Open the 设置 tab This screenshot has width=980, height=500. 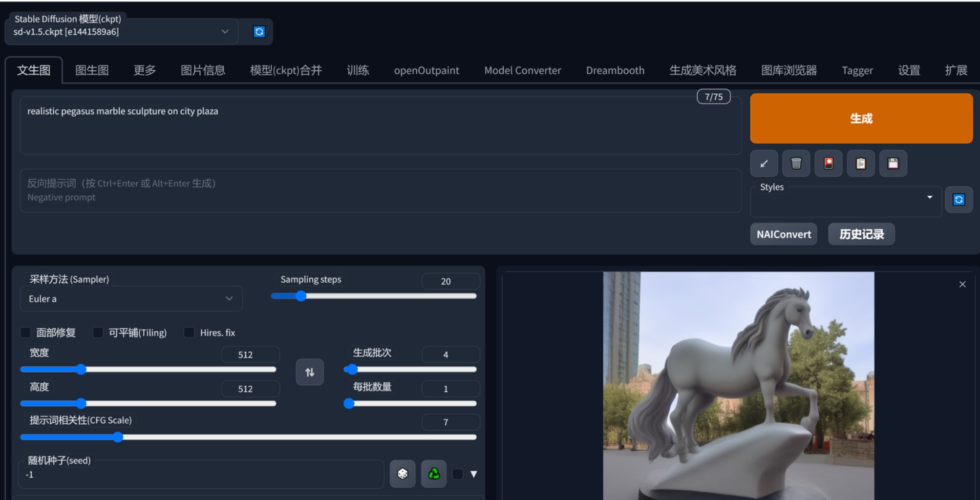click(x=909, y=70)
